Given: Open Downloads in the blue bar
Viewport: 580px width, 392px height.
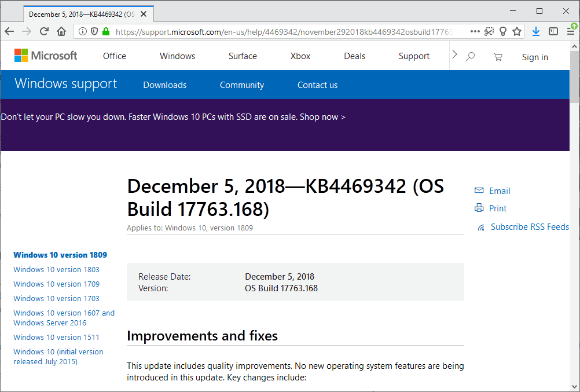Looking at the screenshot, I should pyautogui.click(x=164, y=85).
